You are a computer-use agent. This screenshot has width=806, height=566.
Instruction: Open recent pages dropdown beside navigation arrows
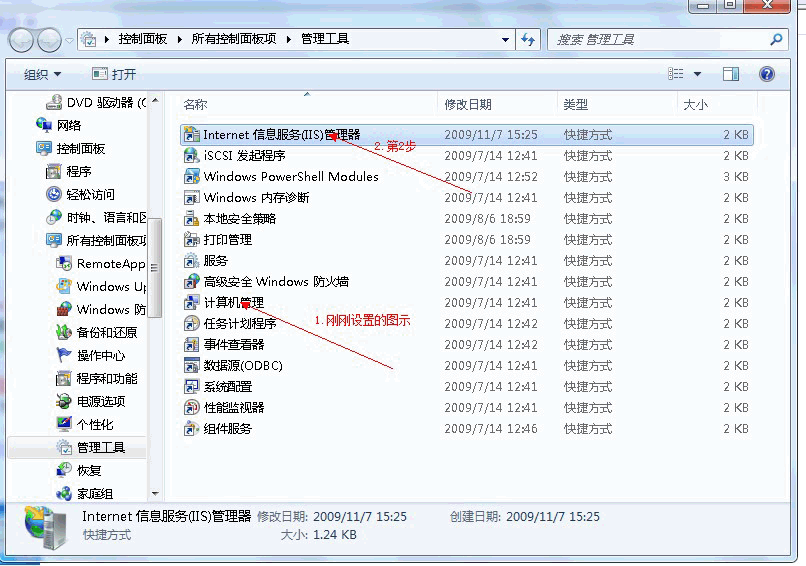69,40
